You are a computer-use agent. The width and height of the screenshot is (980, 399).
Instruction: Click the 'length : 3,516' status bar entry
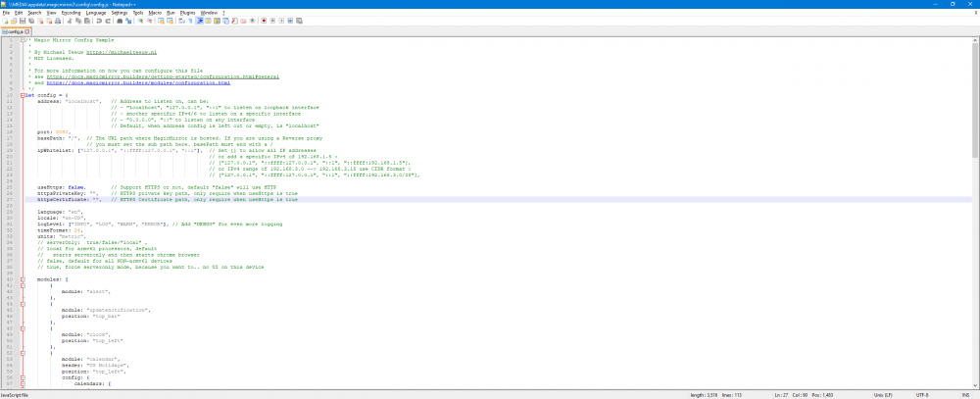pos(705,395)
